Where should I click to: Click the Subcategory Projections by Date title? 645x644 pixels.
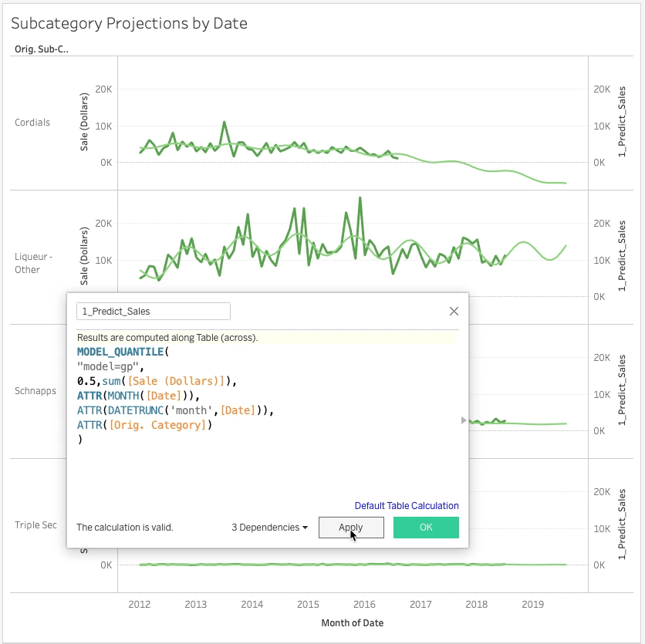[129, 23]
